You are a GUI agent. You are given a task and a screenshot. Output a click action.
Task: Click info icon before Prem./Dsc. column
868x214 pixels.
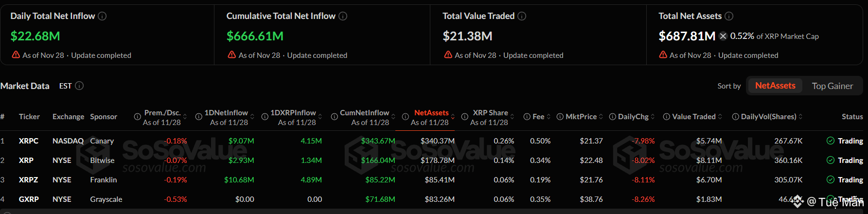click(138, 117)
